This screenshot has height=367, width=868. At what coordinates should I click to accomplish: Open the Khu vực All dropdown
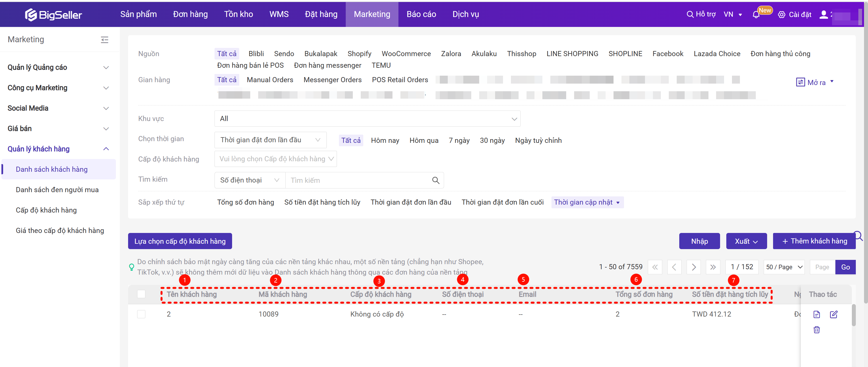point(367,119)
